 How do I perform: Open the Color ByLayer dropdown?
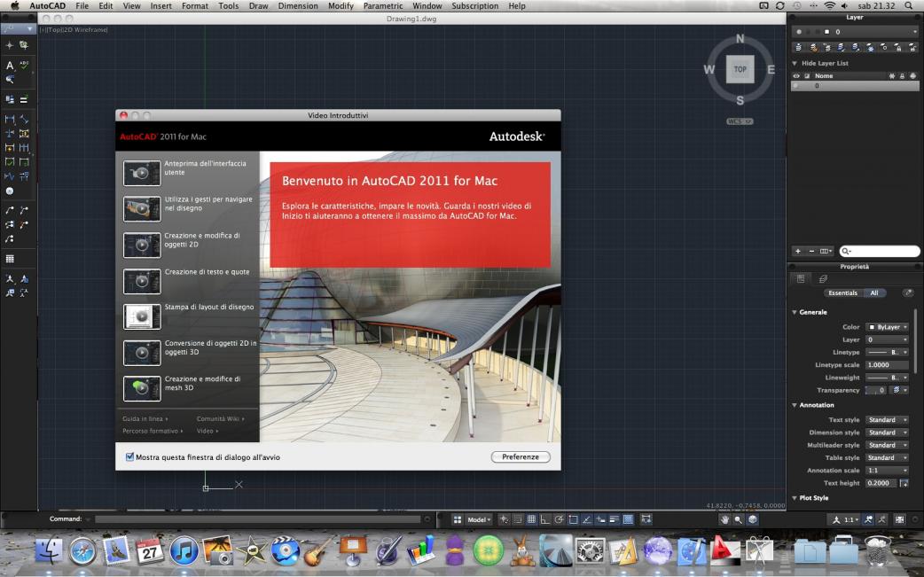[887, 327]
